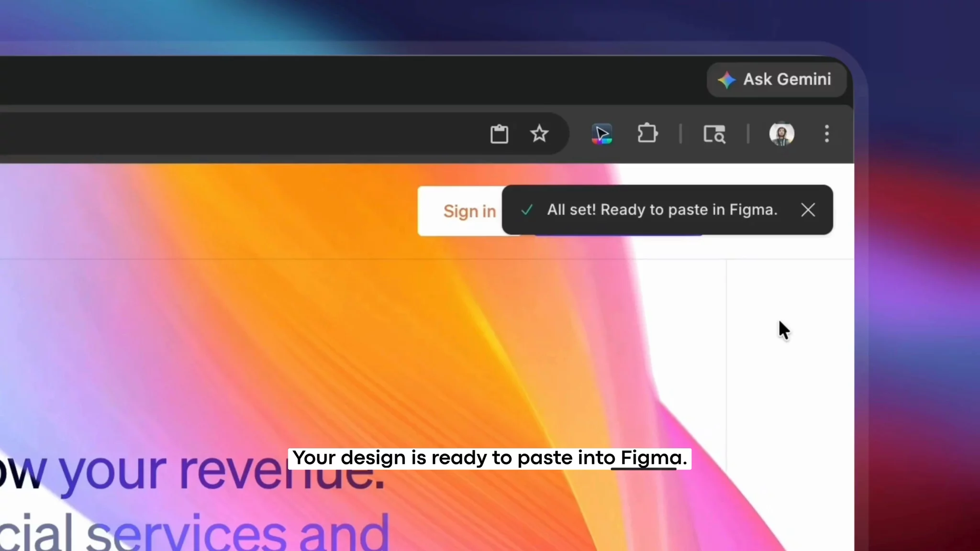Open the cursor-arrow Figma capture extension
Image resolution: width=980 pixels, height=551 pixels.
[602, 133]
